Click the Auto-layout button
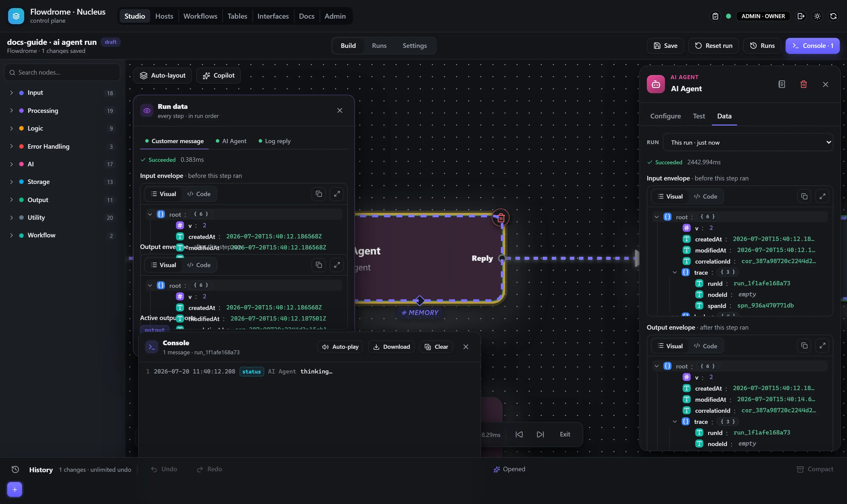Screen dimensions: 847x504 162,75
